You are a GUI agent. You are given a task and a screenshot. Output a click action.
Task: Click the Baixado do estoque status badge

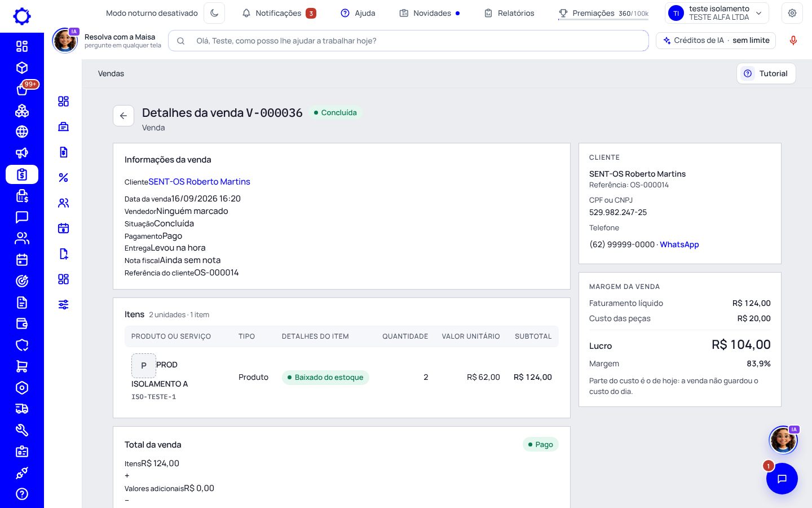click(325, 377)
